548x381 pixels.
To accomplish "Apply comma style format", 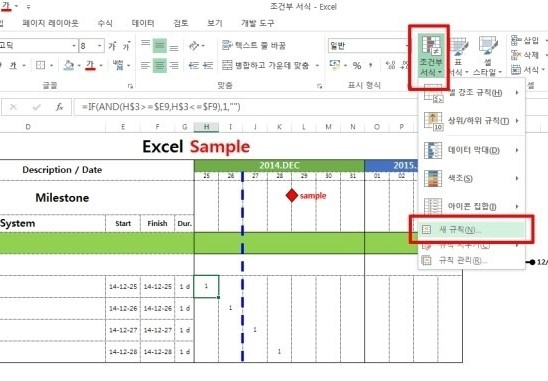I will coord(370,65).
